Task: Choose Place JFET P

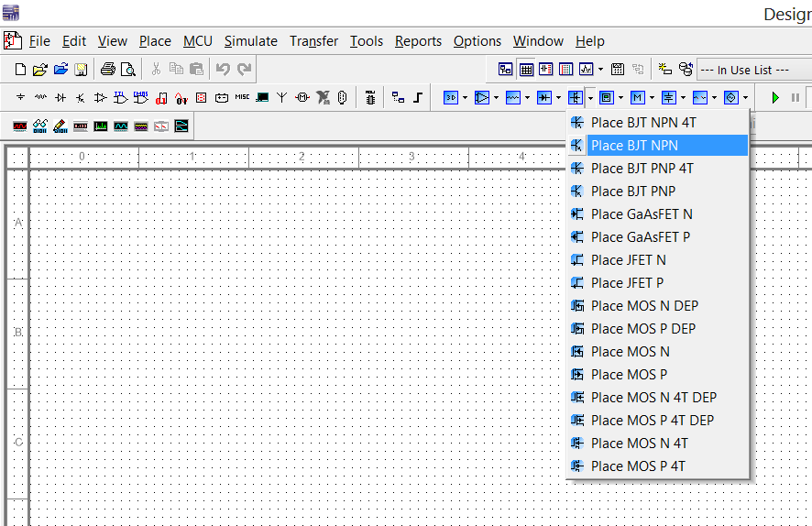Action: click(658, 282)
